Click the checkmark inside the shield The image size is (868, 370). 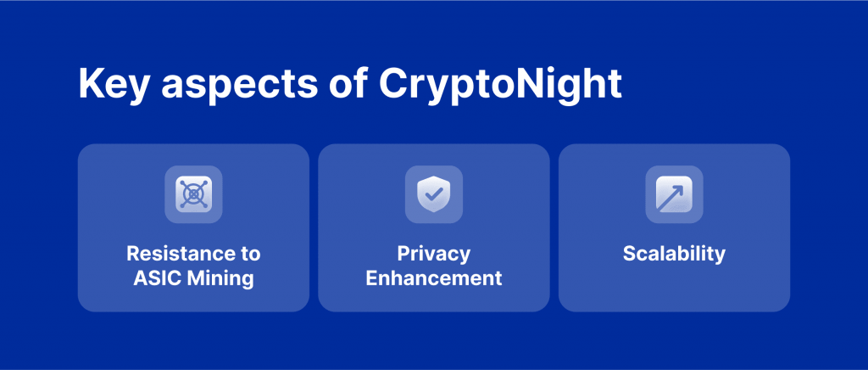pyautogui.click(x=433, y=194)
